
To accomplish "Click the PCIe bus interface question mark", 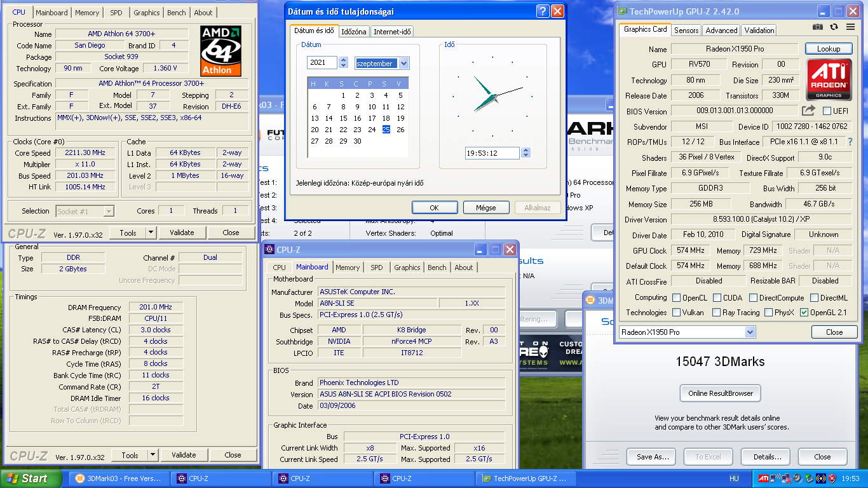I will point(850,142).
